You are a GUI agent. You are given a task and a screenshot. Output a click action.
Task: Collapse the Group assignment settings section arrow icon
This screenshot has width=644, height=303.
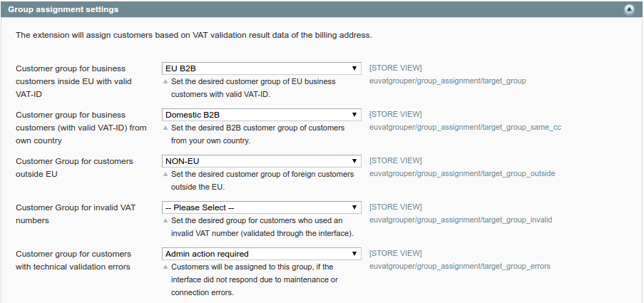point(629,9)
